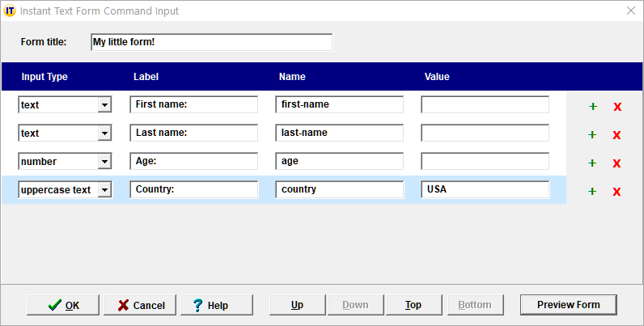Viewport: 644px width, 326px height.
Task: Add a row after the Age row
Action: pos(592,163)
